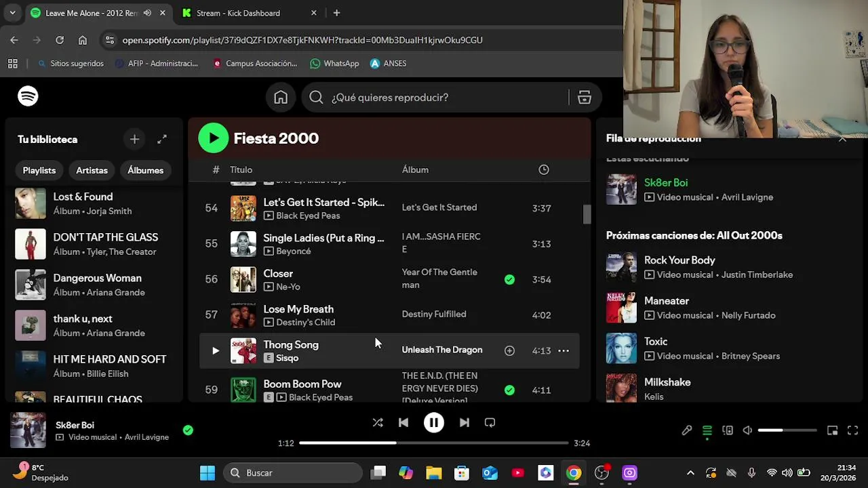Open Black Eyed Peas link under Let's Get It Started
Viewport: 868px width, 488px height.
click(308, 216)
